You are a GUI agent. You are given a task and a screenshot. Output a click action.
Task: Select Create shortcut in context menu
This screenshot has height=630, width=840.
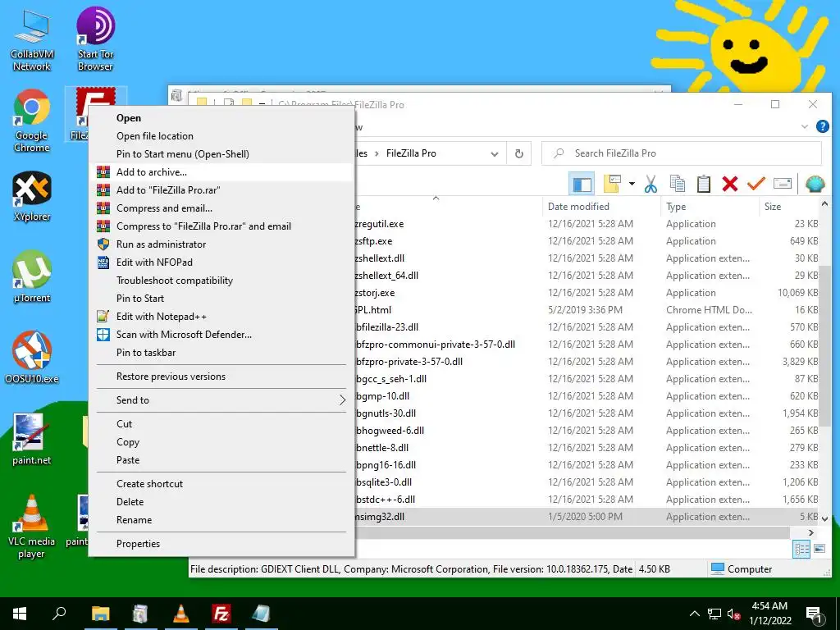(x=221, y=484)
